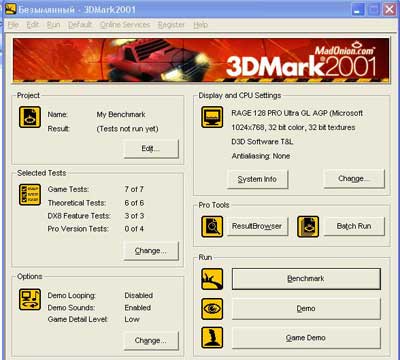
Task: Open the Default menu
Action: tap(80, 25)
